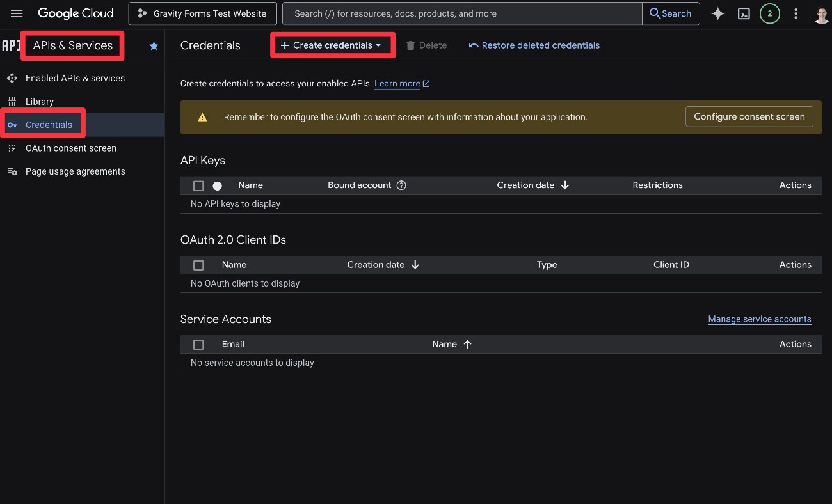Open the Gravity Forms Test Website project selector
Screen dimensions: 832x504
pos(202,13)
